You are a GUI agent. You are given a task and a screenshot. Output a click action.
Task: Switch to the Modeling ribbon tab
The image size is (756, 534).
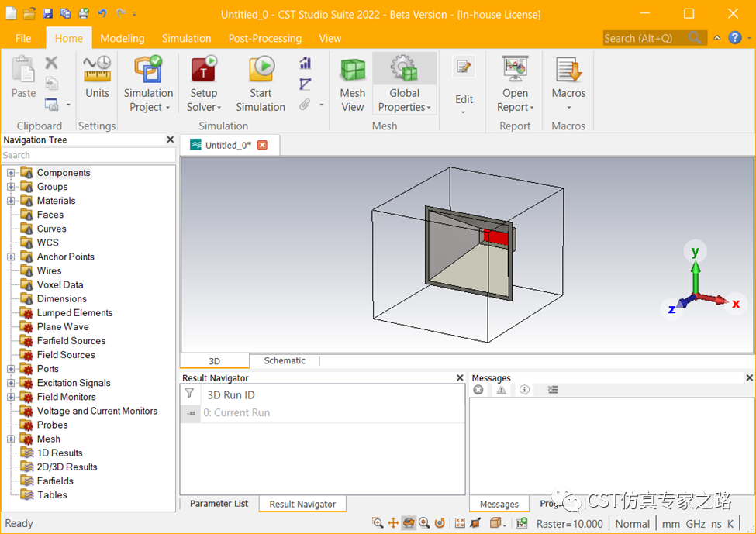pos(122,38)
